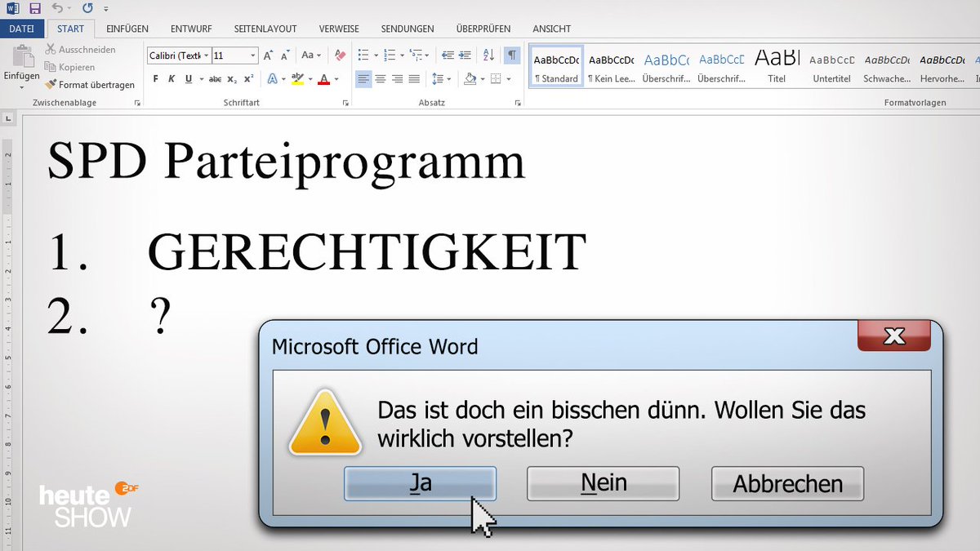980x551 pixels.
Task: Open the quick access toolbar customization arrow
Action: click(x=106, y=9)
